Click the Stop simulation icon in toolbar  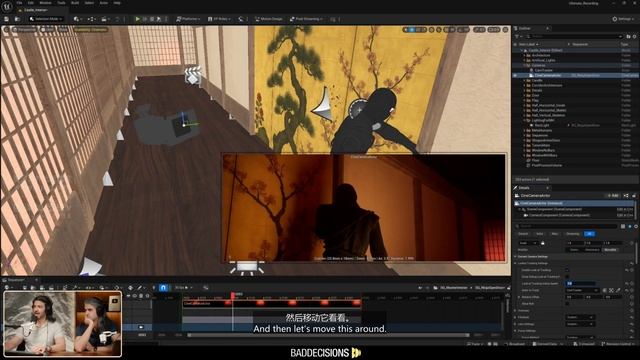pos(152,19)
